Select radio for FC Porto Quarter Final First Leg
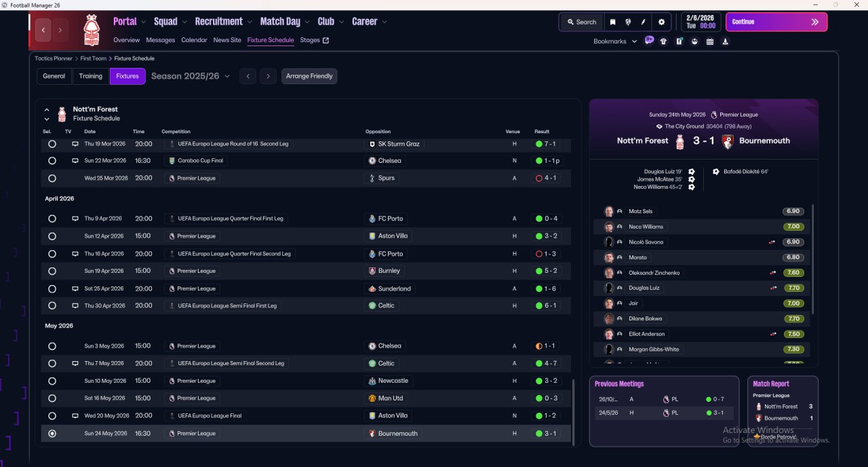 (52, 219)
